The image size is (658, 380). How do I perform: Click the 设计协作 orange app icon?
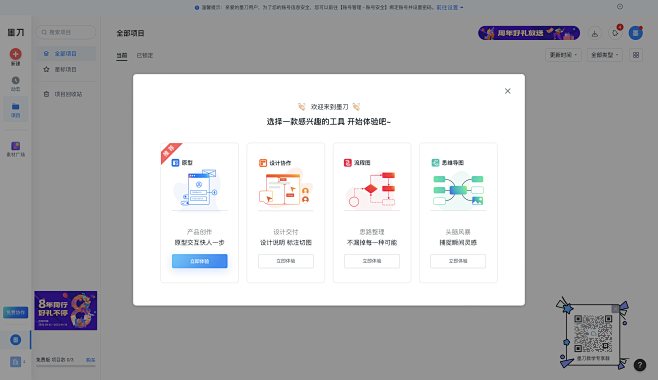point(263,163)
